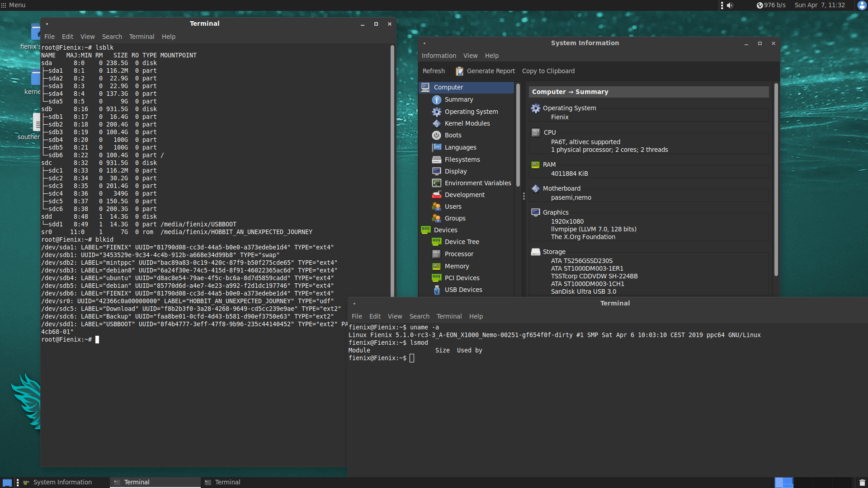Open the top panel Menu

coord(13,5)
